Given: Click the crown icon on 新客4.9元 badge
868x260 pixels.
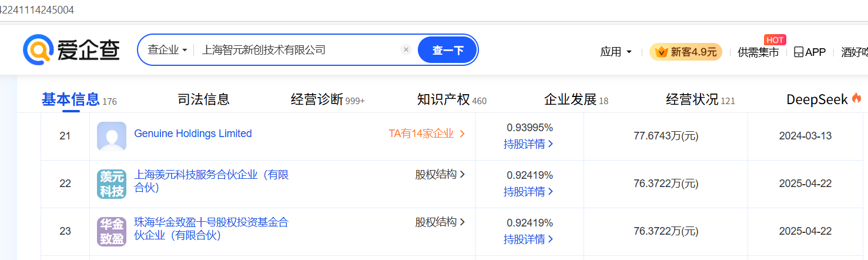Looking at the screenshot, I should 662,52.
